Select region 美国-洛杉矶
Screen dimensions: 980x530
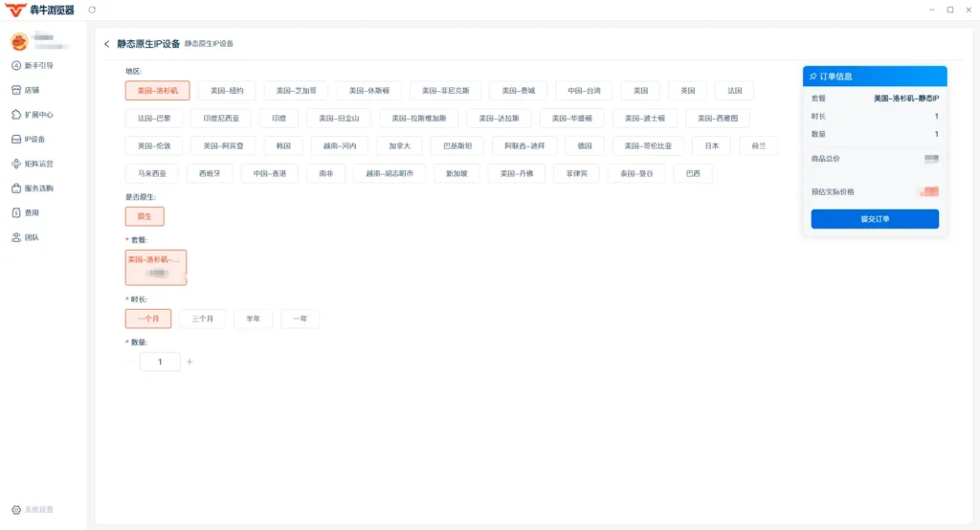click(158, 91)
